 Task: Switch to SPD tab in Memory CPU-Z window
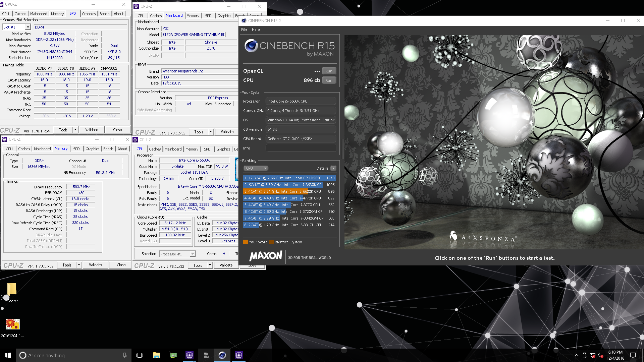point(76,149)
